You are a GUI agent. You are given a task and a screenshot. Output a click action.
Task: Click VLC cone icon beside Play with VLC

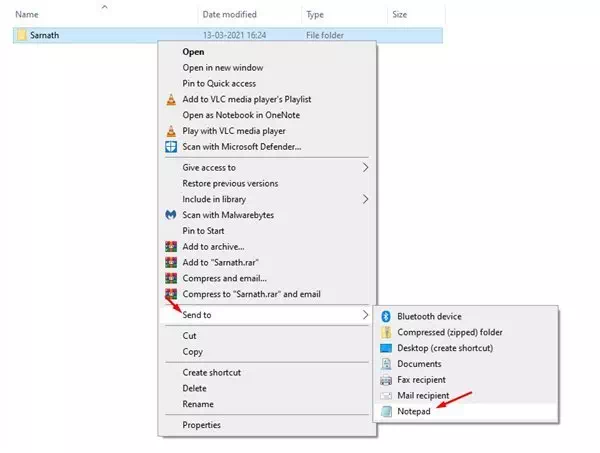click(x=171, y=131)
